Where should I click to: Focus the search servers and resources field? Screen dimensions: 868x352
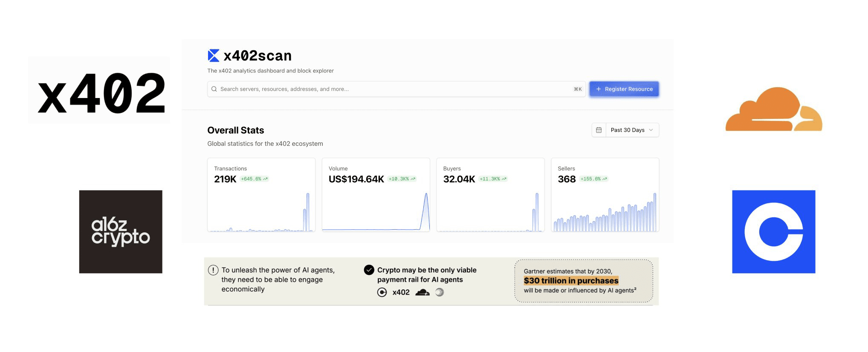coord(392,89)
